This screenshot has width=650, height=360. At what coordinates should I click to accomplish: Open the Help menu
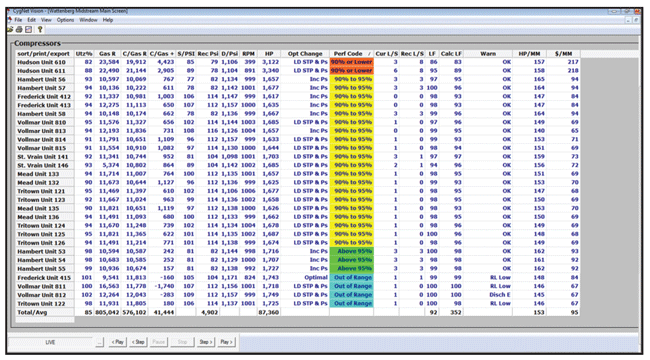point(108,20)
